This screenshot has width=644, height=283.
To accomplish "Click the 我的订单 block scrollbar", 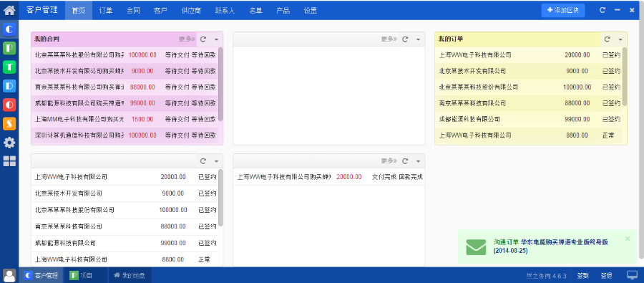I will point(625,77).
